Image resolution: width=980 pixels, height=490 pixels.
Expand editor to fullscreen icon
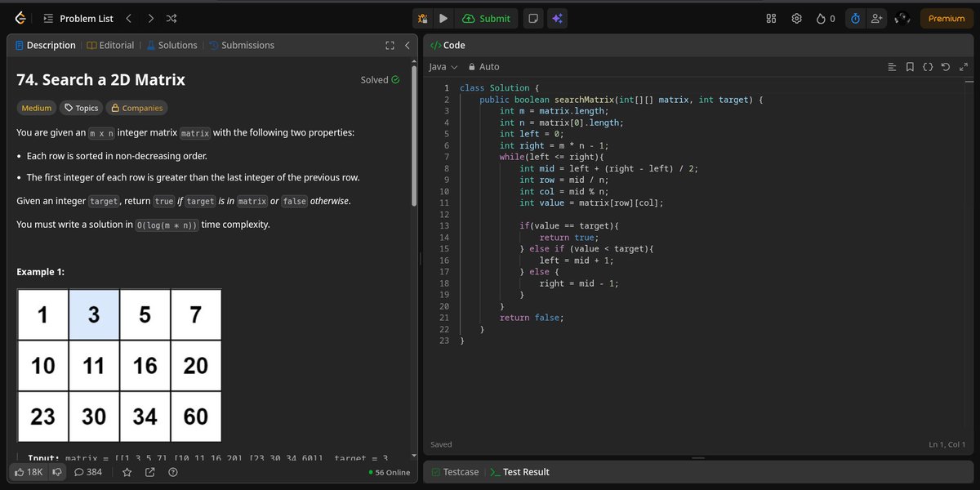pos(962,67)
